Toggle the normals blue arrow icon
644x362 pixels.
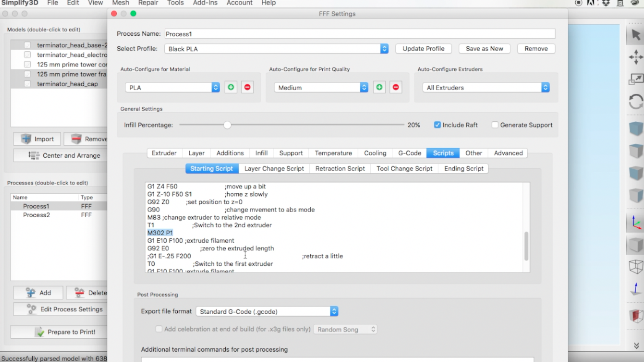pos(636,289)
